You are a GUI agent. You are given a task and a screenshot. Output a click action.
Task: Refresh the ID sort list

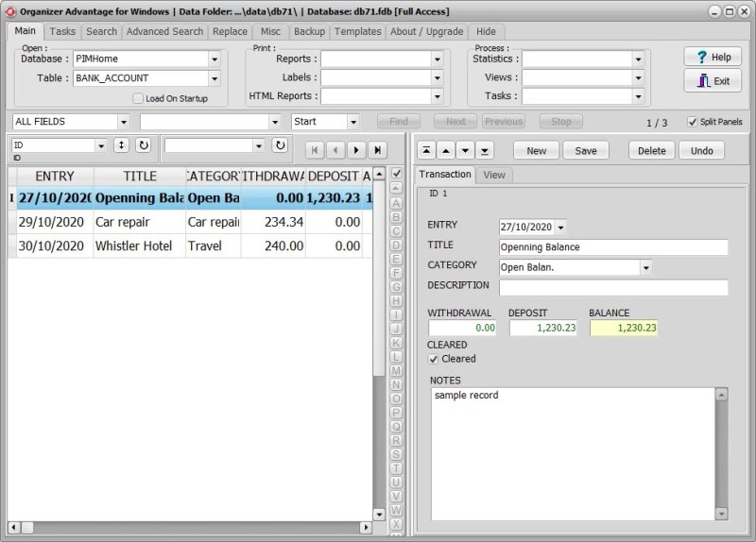pyautogui.click(x=144, y=145)
